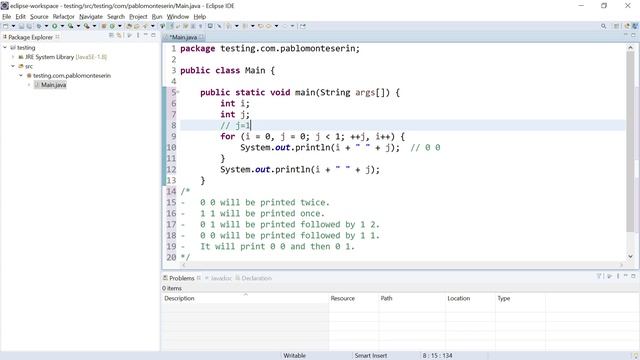Click the Debug bug toolbar icon
The width and height of the screenshot is (640, 360).
[38, 26]
